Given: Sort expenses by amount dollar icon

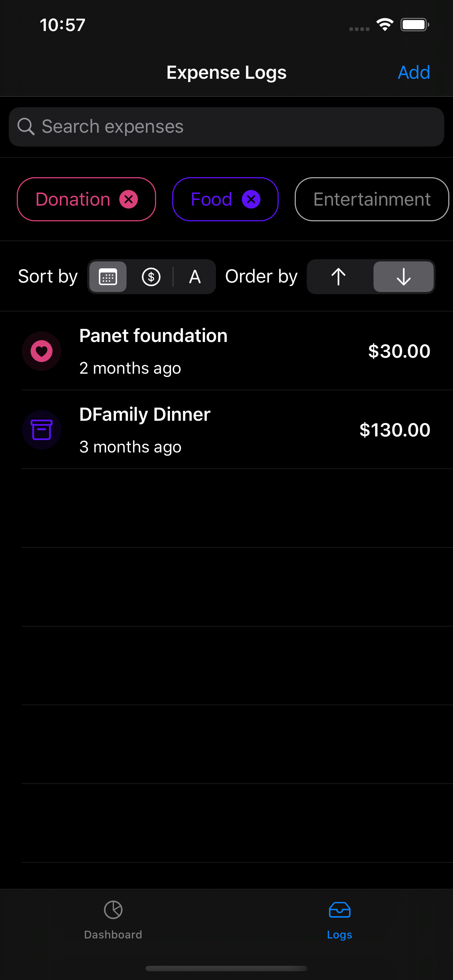Looking at the screenshot, I should (151, 277).
